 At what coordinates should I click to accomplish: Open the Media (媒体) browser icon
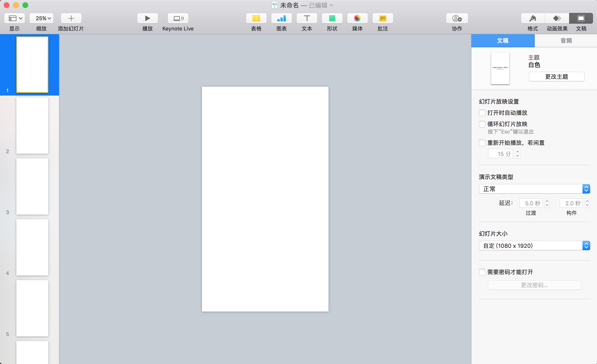tap(357, 18)
